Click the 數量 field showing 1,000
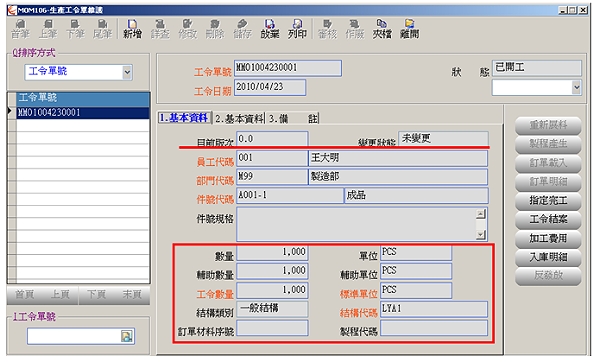 [272, 252]
